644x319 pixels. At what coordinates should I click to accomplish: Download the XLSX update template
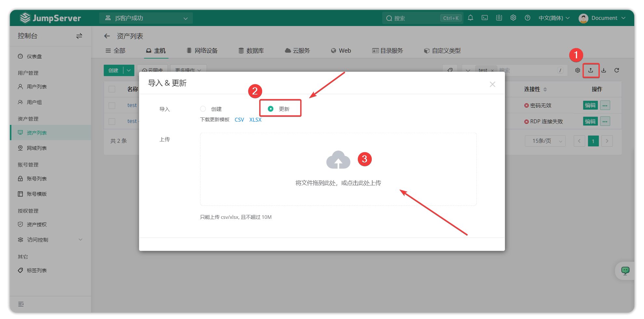tap(255, 120)
